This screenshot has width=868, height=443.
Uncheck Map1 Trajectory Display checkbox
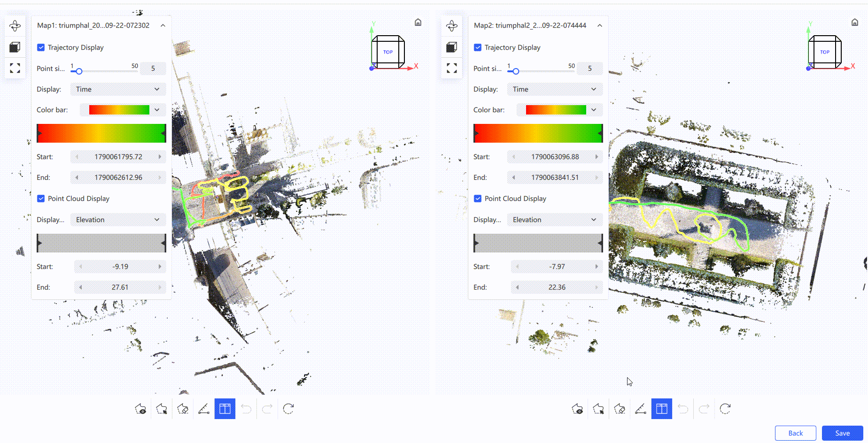coord(41,47)
